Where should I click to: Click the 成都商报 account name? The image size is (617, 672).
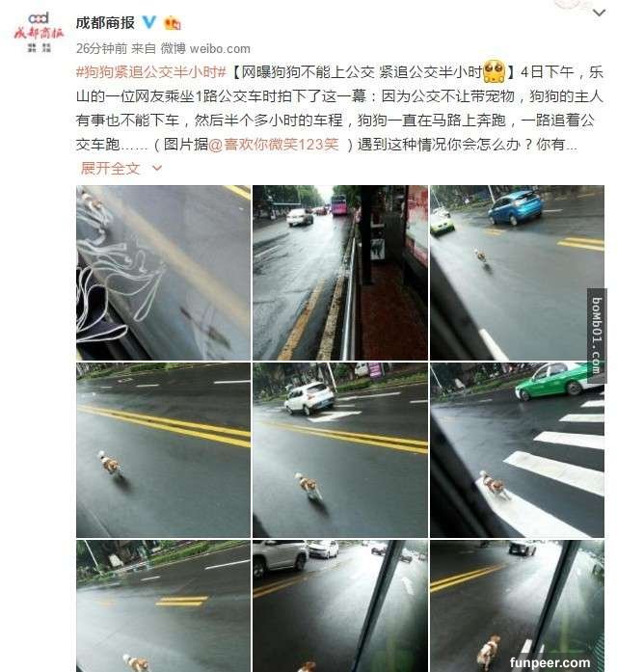(105, 23)
